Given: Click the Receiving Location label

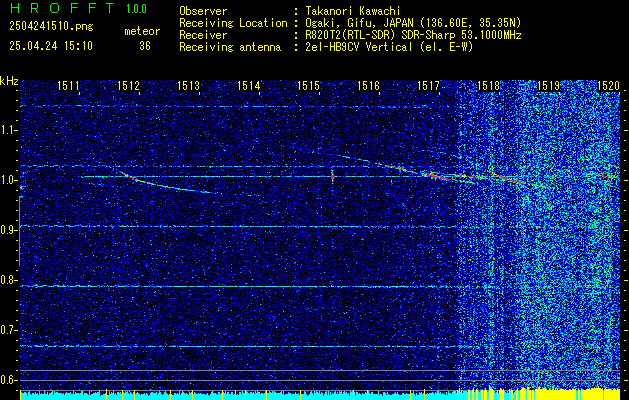Looking at the screenshot, I should [x=233, y=23].
